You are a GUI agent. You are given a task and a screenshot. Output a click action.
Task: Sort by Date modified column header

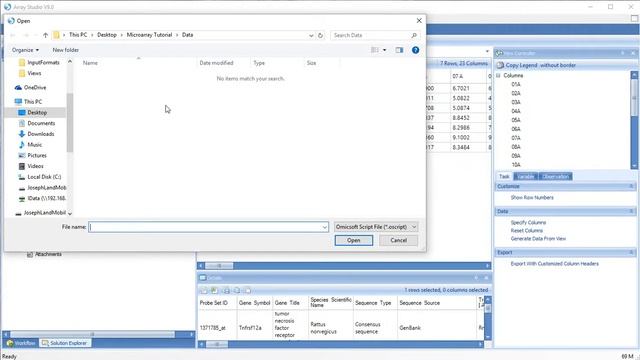click(x=223, y=63)
